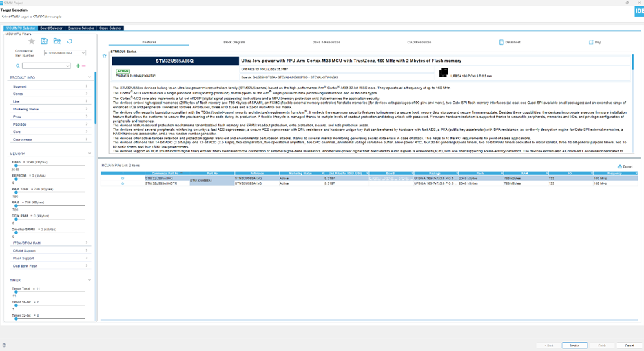Click the red minus remove-filter icon
The image size is (644, 351).
tap(84, 66)
